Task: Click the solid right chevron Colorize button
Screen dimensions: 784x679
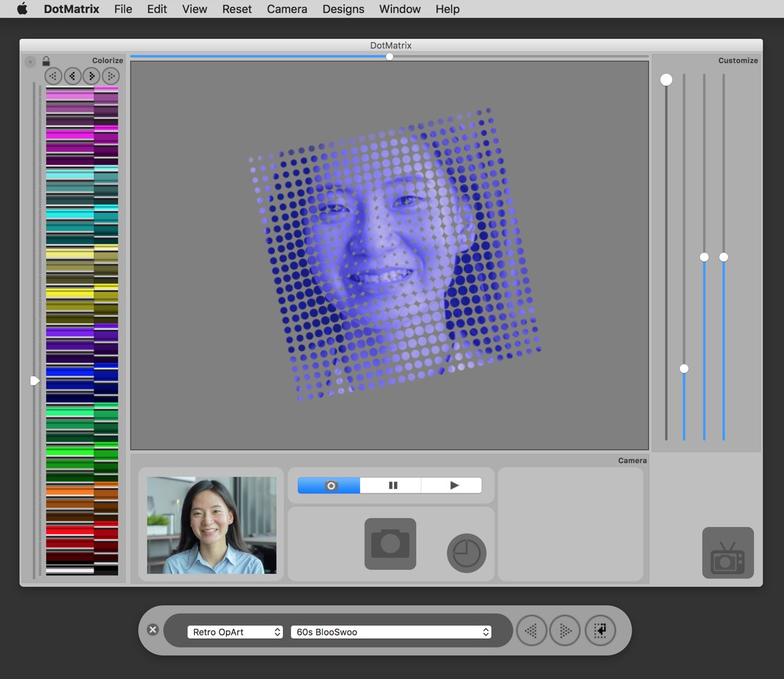Action: (91, 76)
